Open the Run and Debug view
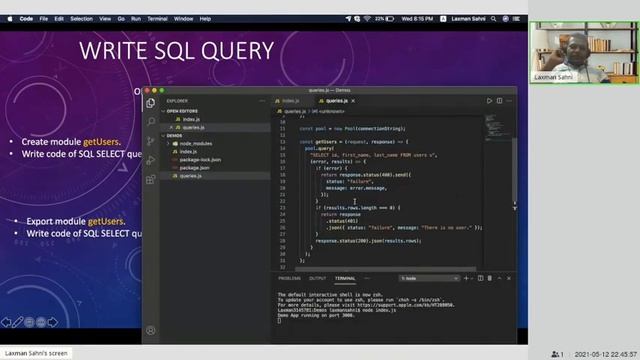640x360 pixels. (x=151, y=160)
